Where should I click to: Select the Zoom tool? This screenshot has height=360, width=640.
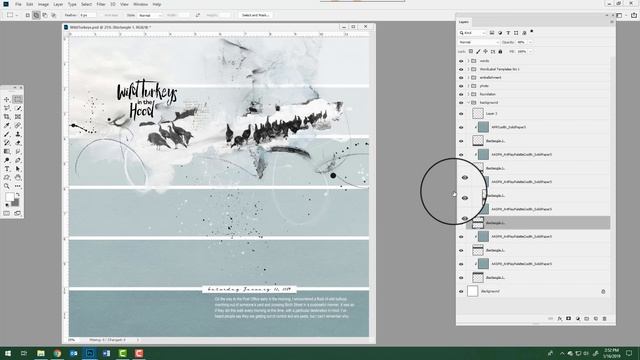[x=7, y=186]
